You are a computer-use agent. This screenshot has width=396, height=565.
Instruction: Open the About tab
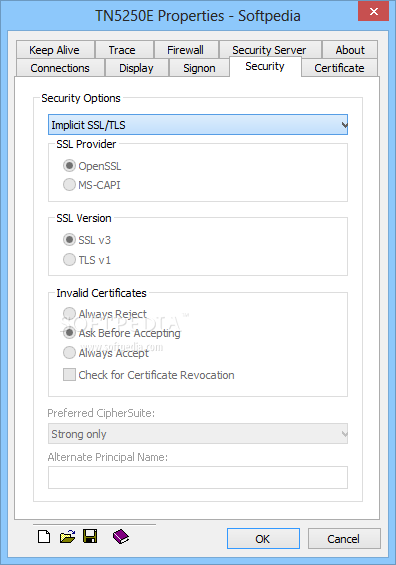tap(350, 50)
